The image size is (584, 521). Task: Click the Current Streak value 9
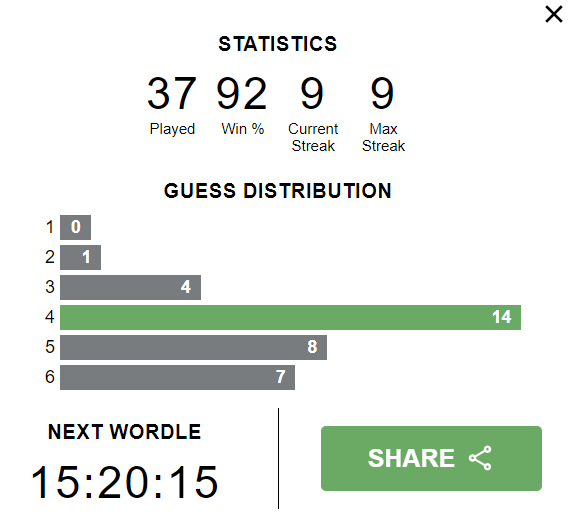pos(312,93)
